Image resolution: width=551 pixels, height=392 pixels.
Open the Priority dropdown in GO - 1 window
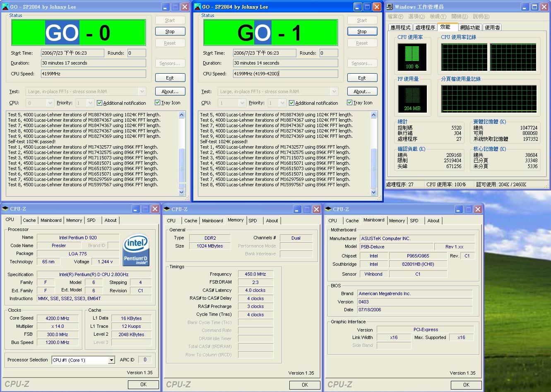(x=282, y=103)
